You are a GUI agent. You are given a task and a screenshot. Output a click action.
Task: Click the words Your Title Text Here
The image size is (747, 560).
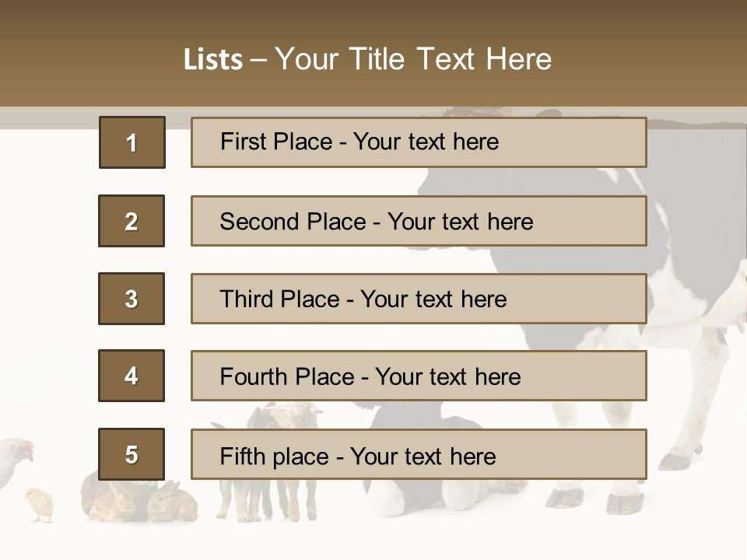coord(413,59)
